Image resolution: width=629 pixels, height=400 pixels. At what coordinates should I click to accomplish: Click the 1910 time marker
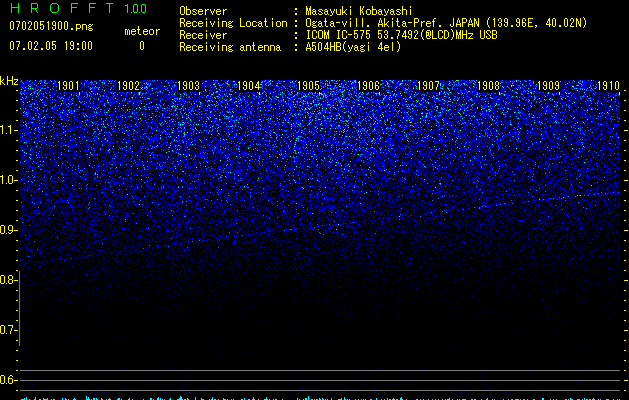pos(609,86)
